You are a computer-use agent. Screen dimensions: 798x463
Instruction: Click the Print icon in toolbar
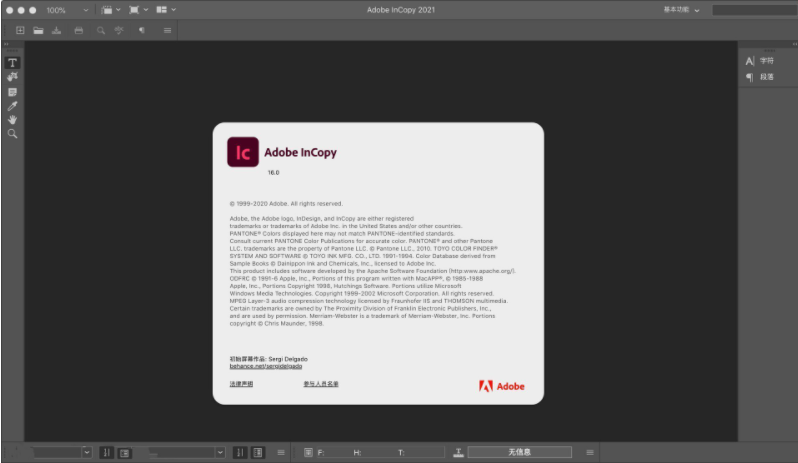click(x=76, y=30)
